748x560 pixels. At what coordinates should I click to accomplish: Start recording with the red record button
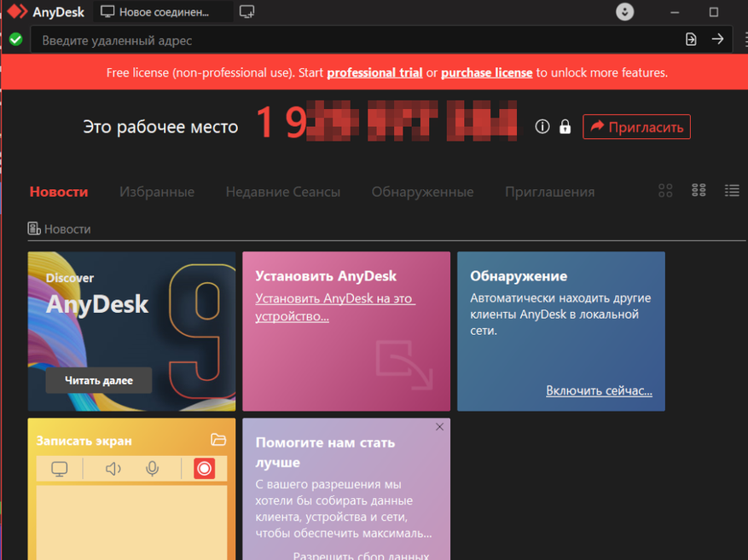point(204,469)
